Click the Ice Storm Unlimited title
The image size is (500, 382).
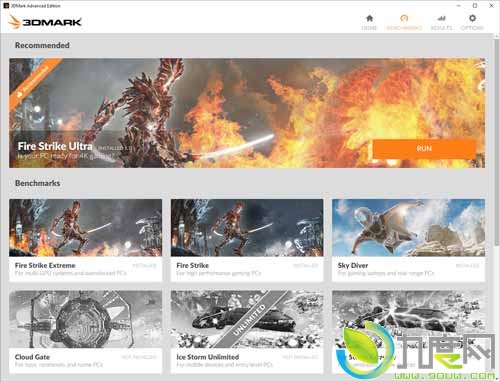coord(208,357)
